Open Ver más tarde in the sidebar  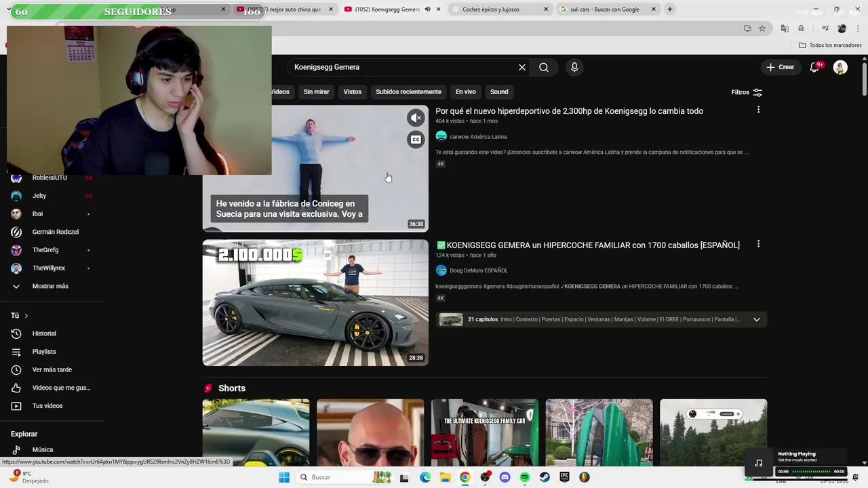[52, 369]
